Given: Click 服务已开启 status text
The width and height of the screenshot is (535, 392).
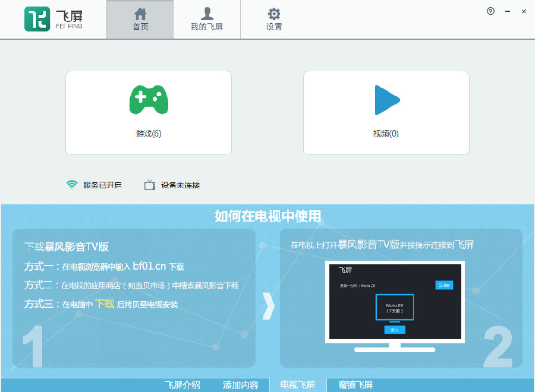Looking at the screenshot, I should (x=102, y=185).
